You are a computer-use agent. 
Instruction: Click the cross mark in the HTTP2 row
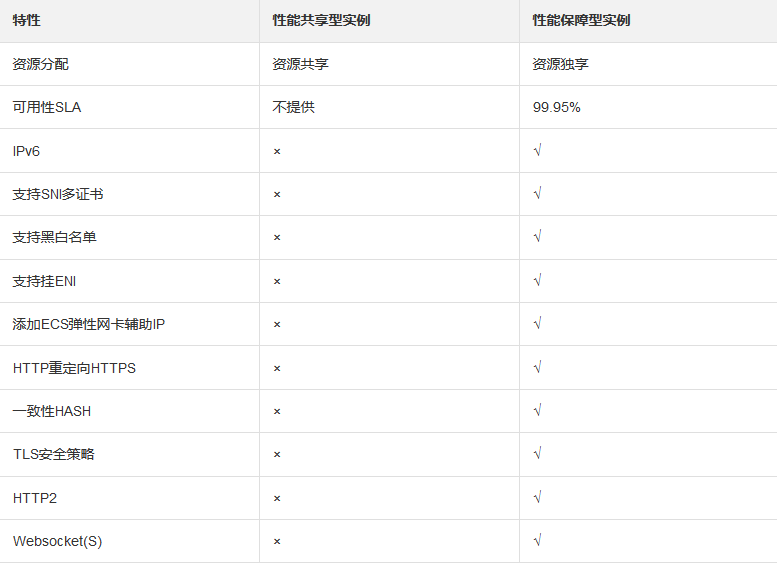pos(277,498)
